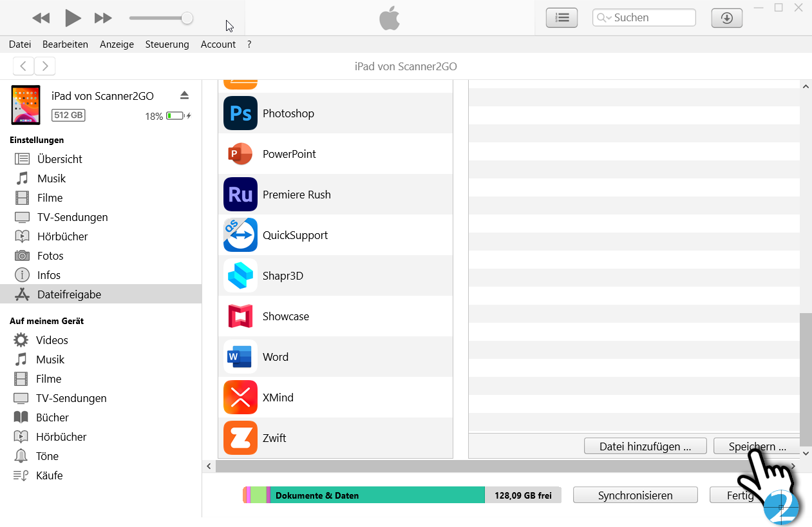Open the downloads arrow button

tap(727, 18)
